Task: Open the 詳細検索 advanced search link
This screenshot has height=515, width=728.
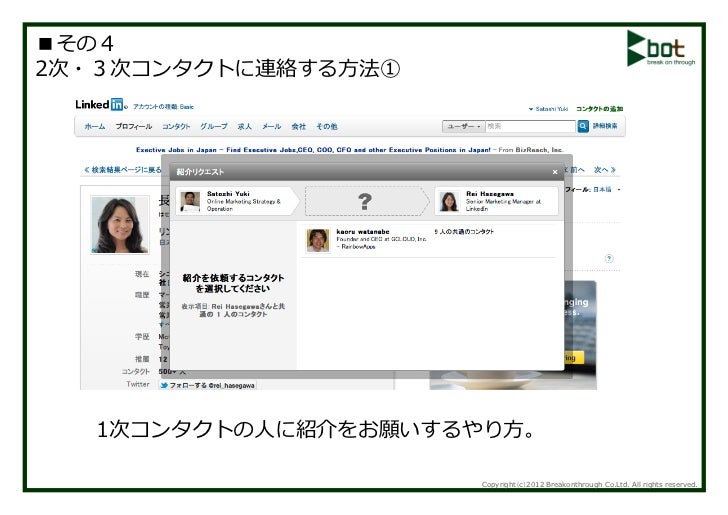Action: point(605,126)
